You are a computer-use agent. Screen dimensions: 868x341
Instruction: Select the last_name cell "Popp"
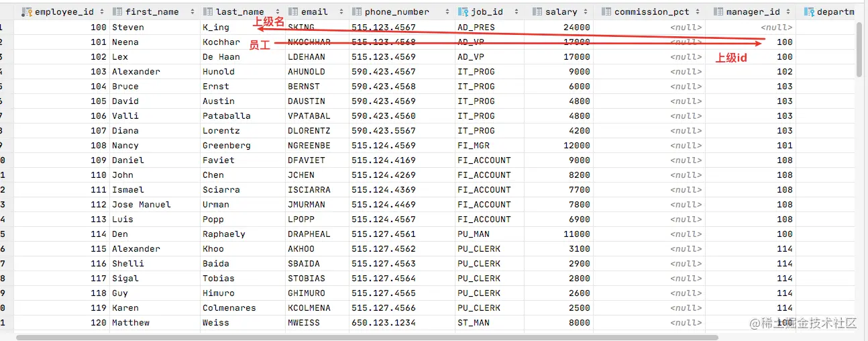pyautogui.click(x=213, y=220)
